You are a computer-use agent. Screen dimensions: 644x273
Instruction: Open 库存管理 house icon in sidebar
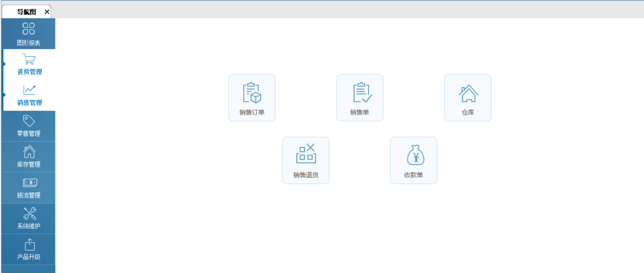(x=29, y=152)
